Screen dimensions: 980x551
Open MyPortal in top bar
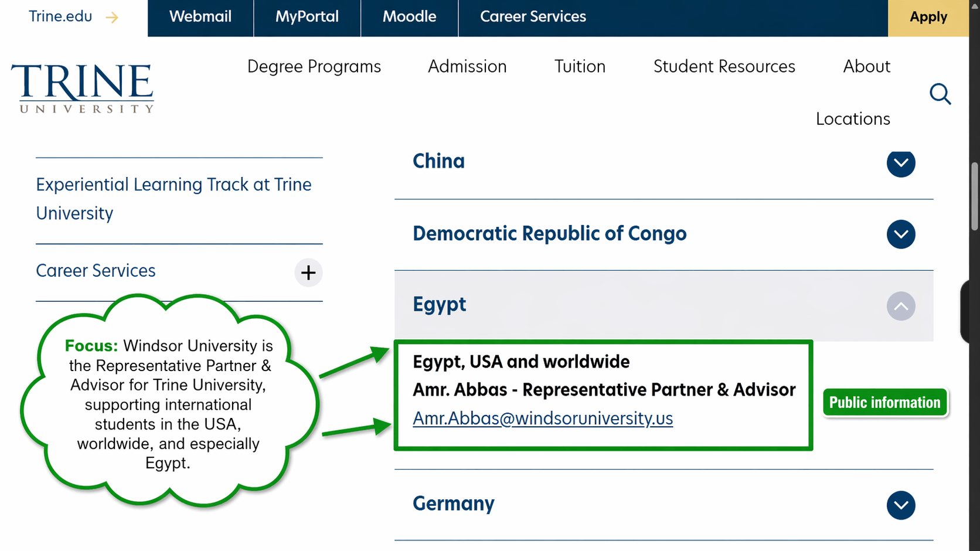tap(307, 17)
